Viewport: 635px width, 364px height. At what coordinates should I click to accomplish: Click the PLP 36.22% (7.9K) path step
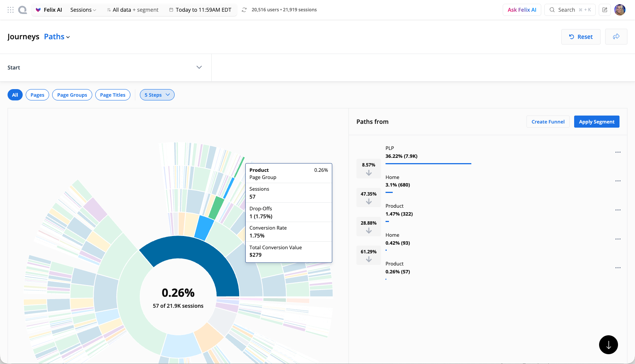click(428, 155)
